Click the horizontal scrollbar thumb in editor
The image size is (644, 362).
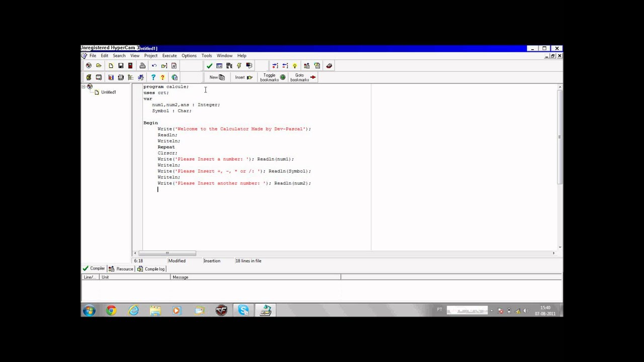click(x=167, y=253)
